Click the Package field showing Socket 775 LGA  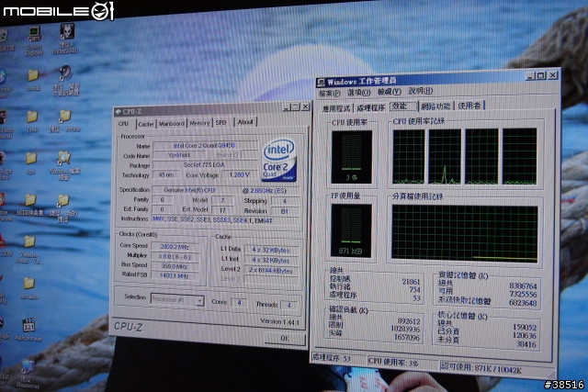[205, 165]
